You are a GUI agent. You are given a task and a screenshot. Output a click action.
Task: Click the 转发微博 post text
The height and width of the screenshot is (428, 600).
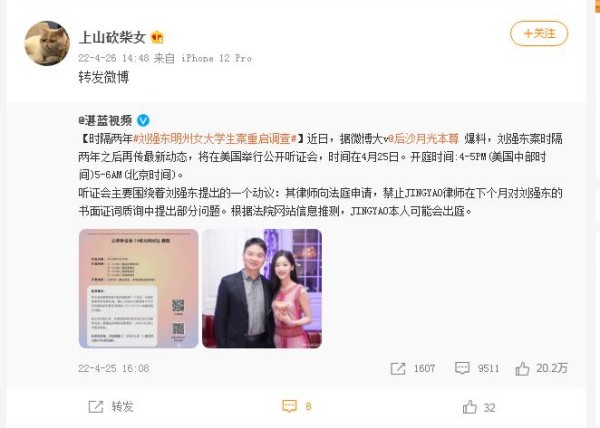tap(104, 77)
